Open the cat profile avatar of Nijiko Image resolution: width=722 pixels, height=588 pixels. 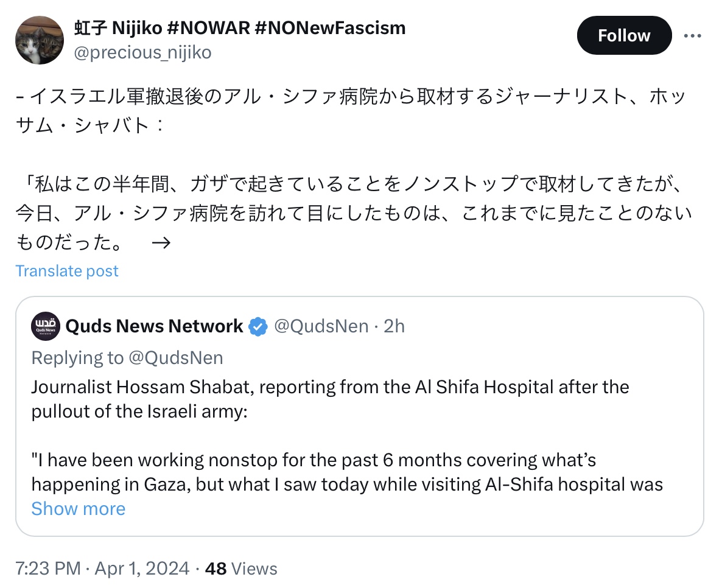[39, 40]
